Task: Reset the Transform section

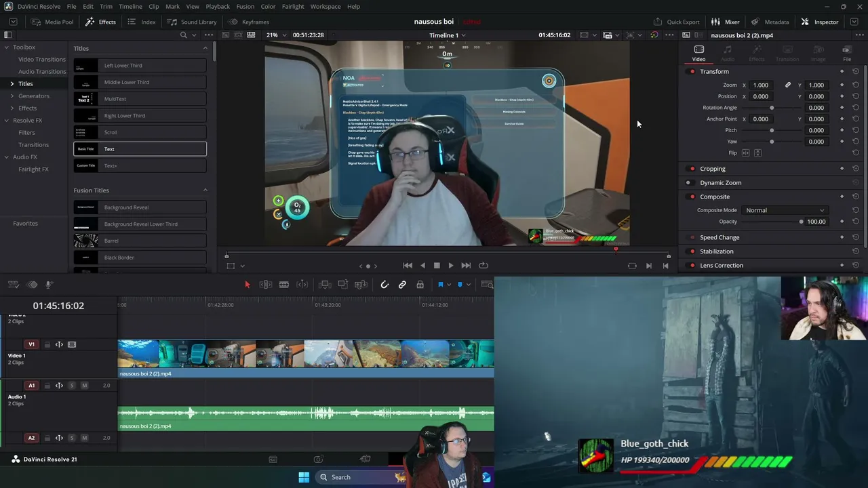Action: 856,71
